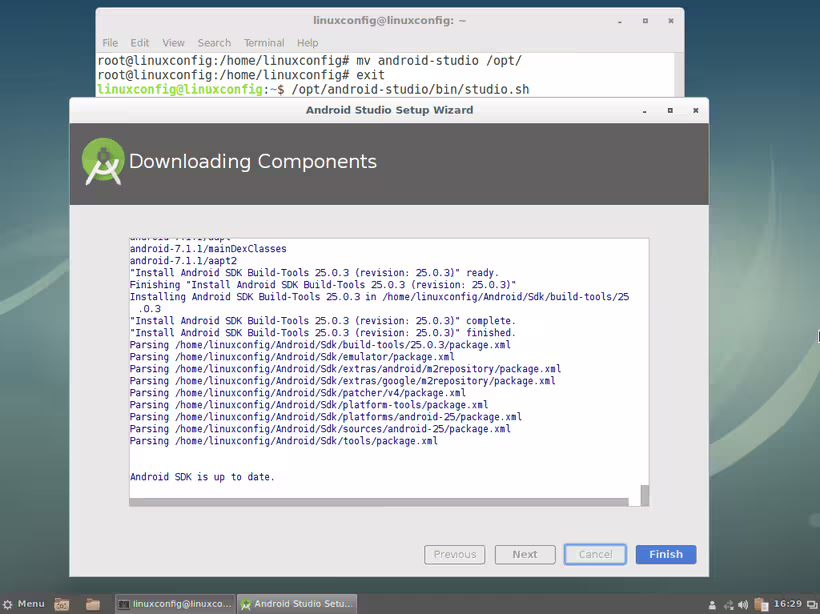The width and height of the screenshot is (820, 614).
Task: Click the 16:29 clock in taskbar
Action: pos(788,604)
